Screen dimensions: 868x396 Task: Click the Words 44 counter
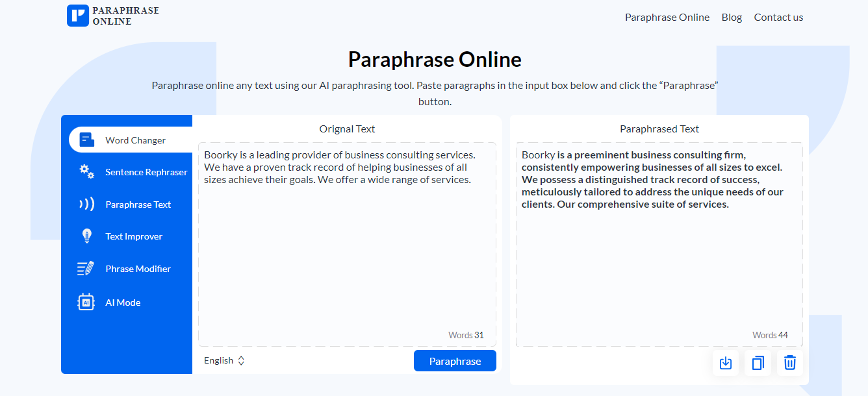click(x=770, y=335)
